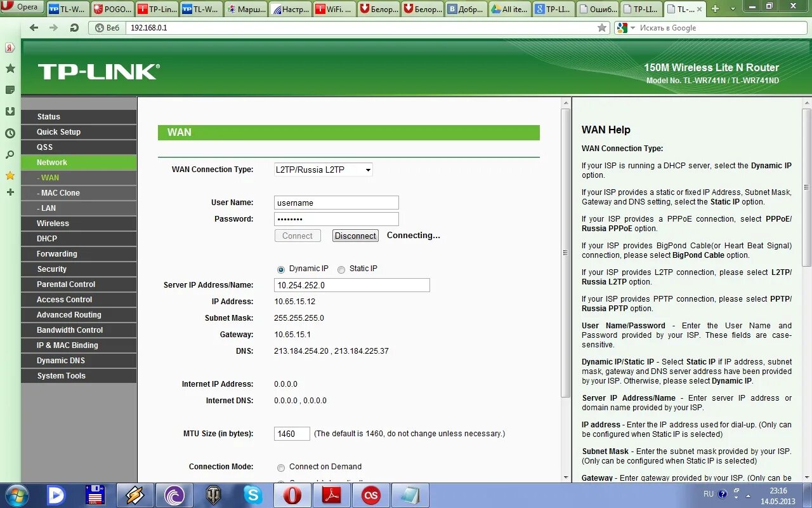Open the notes panel in Opera sidebar
This screenshot has height=508, width=812.
(10, 90)
